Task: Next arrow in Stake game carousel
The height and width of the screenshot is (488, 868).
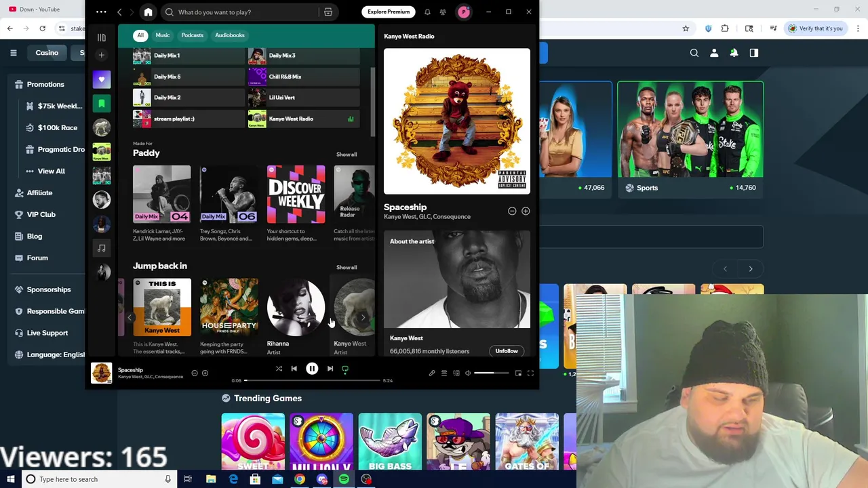Action: [751, 269]
